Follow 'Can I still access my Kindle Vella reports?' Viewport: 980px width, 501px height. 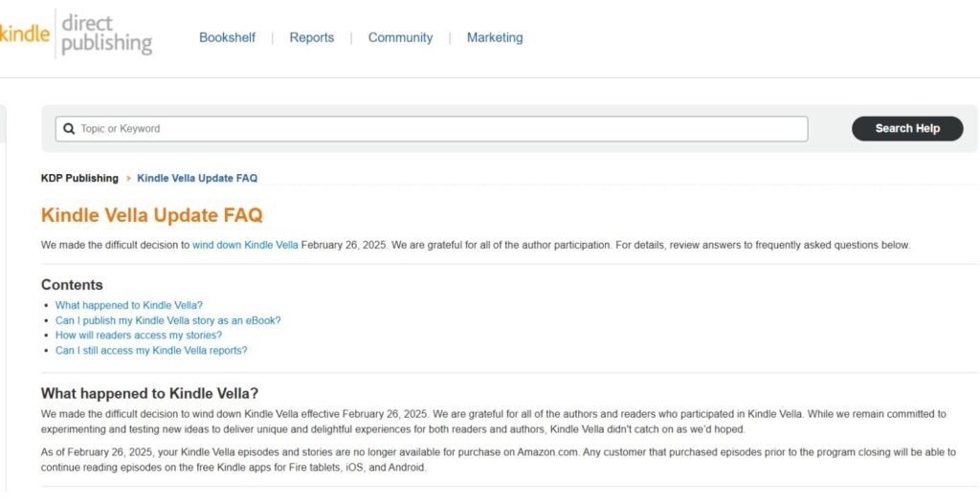click(x=151, y=350)
